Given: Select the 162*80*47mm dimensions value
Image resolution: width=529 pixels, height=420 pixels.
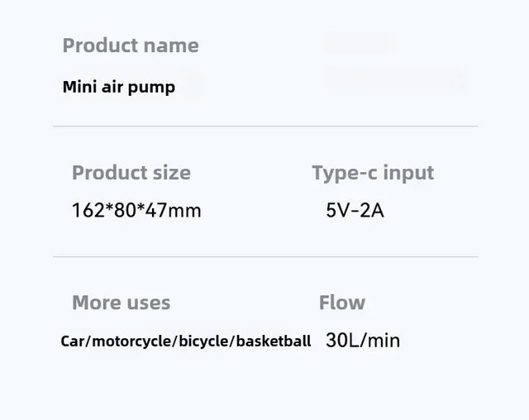Looking at the screenshot, I should tap(136, 210).
